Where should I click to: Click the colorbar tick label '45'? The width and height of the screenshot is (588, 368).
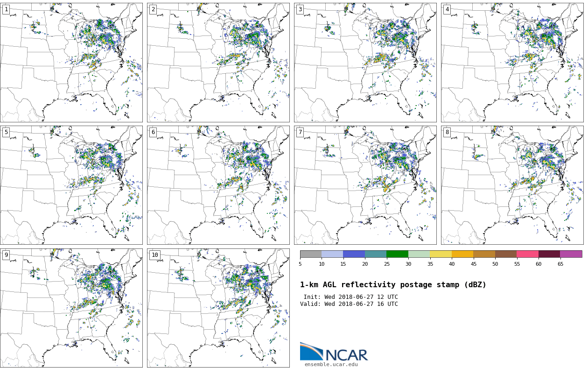click(474, 264)
